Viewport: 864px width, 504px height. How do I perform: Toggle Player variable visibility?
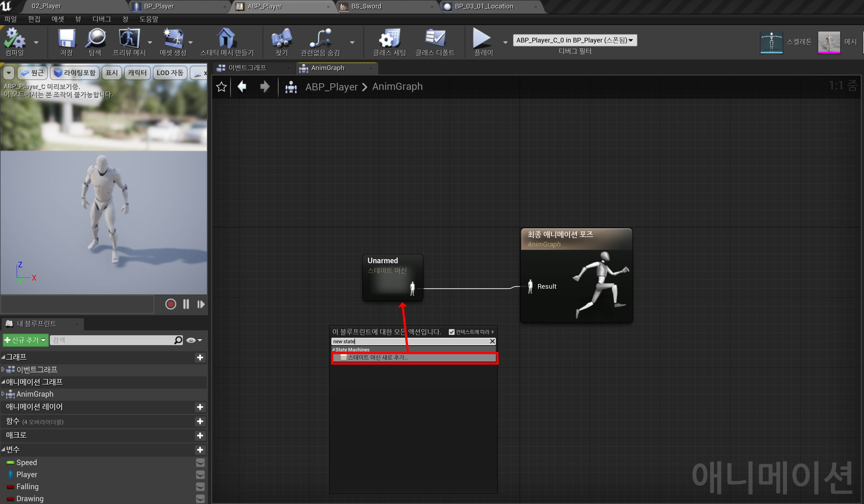200,474
